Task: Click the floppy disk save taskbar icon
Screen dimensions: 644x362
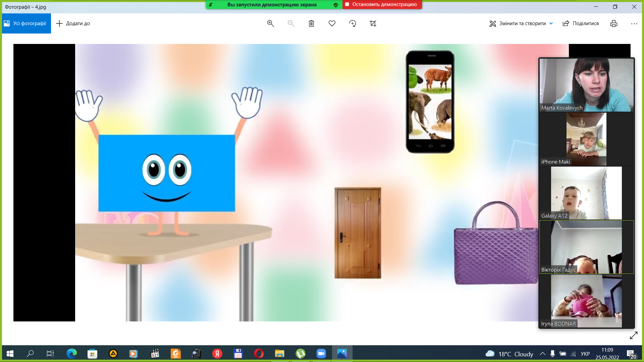Action: tap(238, 354)
